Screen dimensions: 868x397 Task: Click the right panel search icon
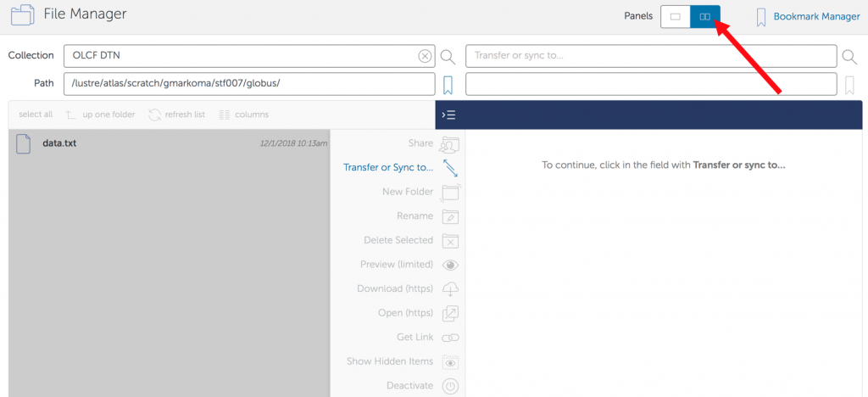click(x=849, y=57)
